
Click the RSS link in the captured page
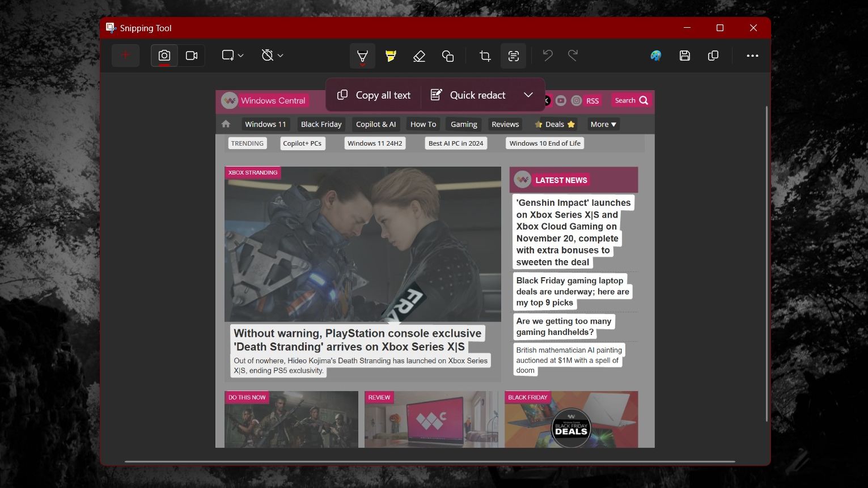click(x=592, y=101)
